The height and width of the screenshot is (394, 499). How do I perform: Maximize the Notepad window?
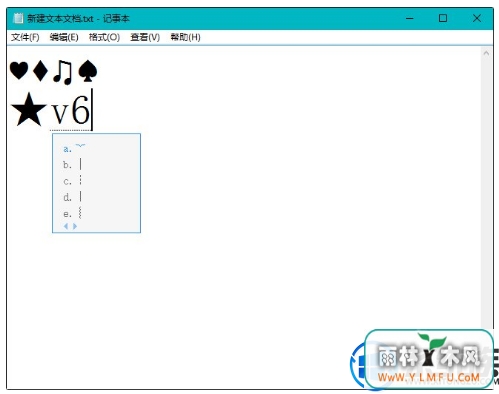click(x=443, y=18)
